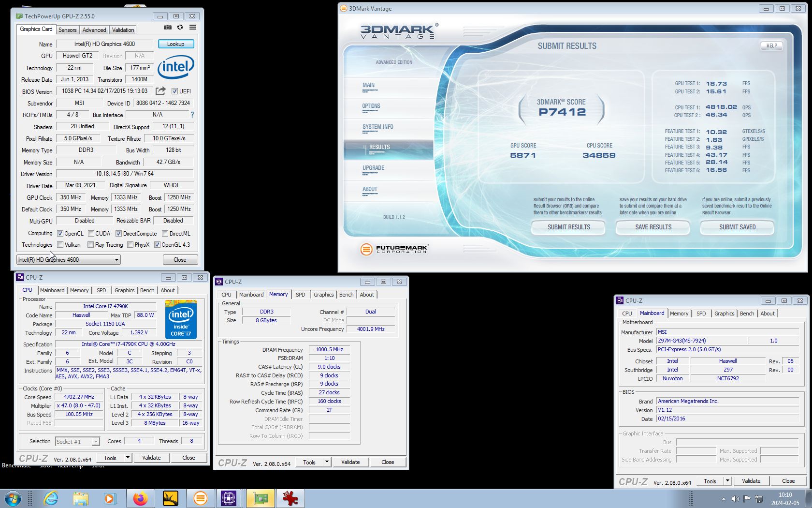Open the Action Center flag tray icon
This screenshot has width=812, height=508.
(x=747, y=499)
